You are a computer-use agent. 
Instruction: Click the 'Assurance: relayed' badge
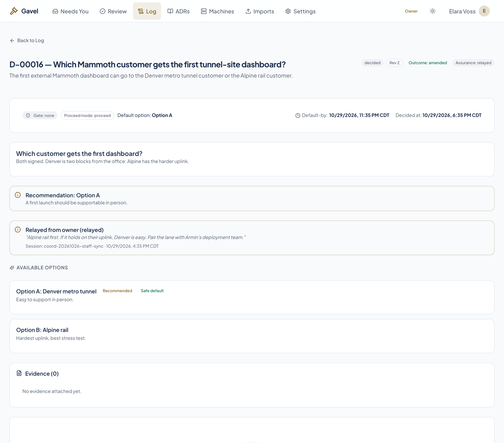tap(473, 63)
